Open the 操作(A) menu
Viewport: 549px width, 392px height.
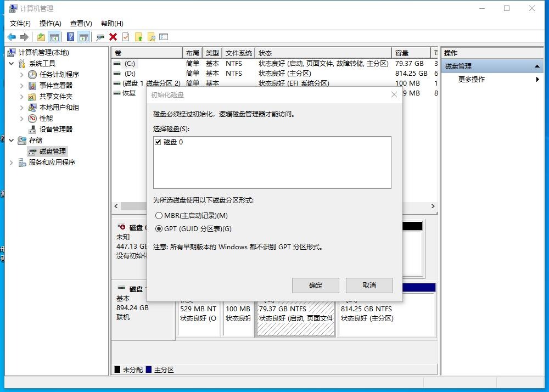point(50,23)
